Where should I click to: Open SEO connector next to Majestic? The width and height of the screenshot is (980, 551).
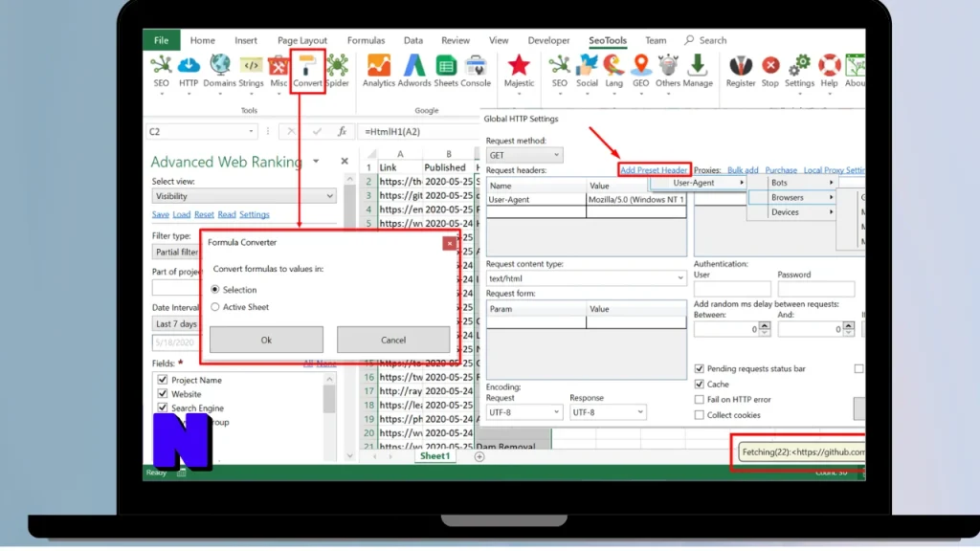pos(559,71)
